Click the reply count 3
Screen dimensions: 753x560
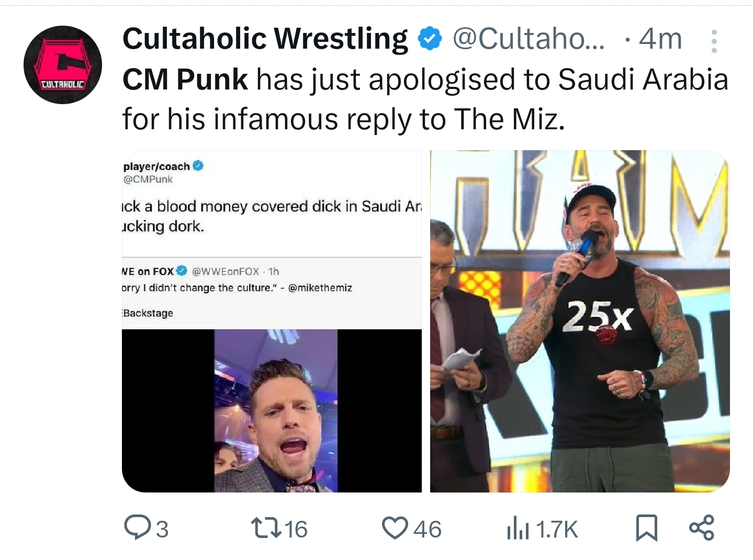163,529
